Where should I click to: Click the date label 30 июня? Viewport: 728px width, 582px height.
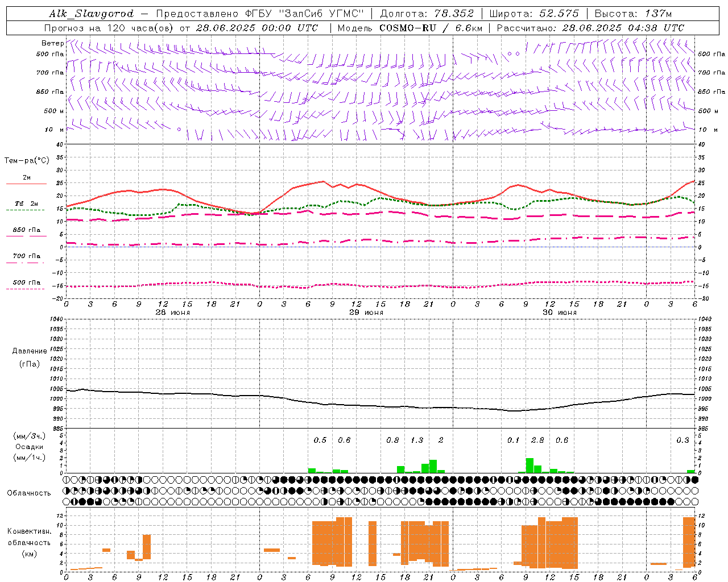click(560, 313)
